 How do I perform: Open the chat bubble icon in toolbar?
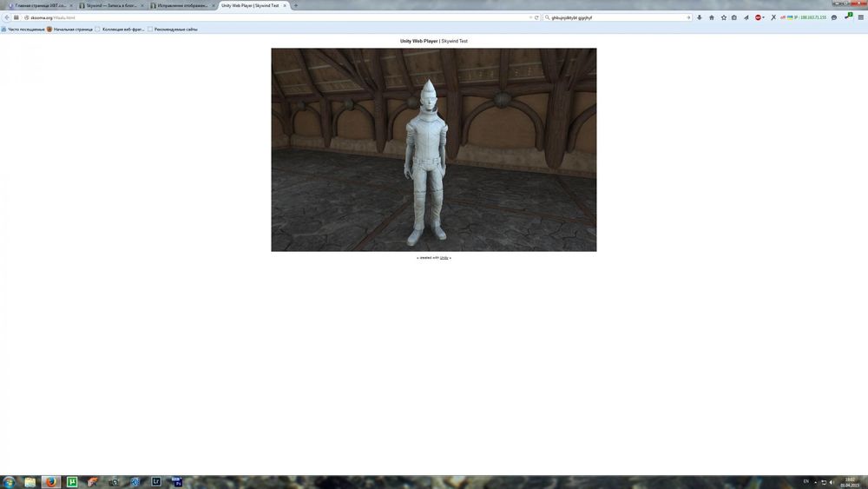coord(833,17)
